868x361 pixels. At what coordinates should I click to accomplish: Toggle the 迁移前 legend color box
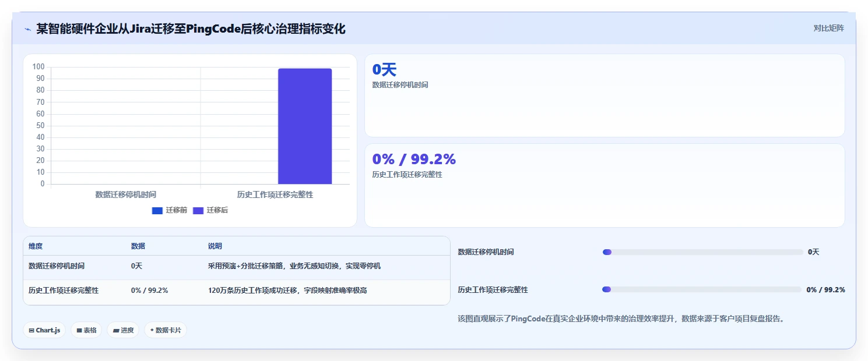(157, 210)
